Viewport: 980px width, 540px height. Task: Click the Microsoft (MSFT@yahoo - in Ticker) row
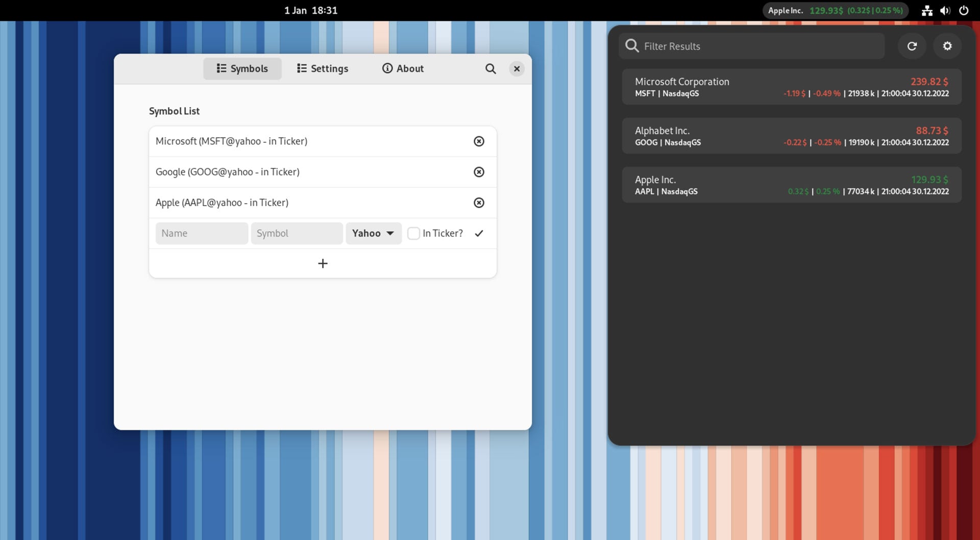[x=323, y=141]
